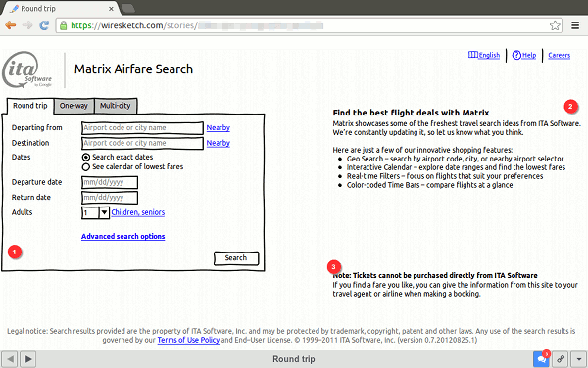This screenshot has height=368, width=588.
Task: Go to next screen with right arrow
Action: pyautogui.click(x=28, y=359)
